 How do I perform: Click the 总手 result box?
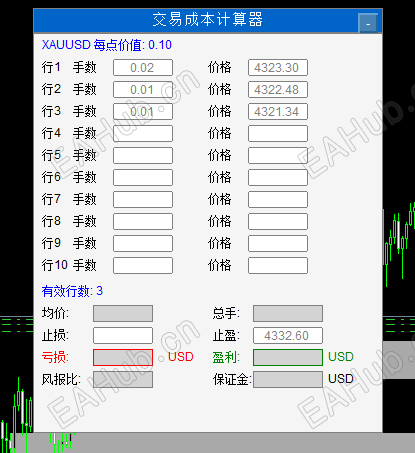pos(288,313)
